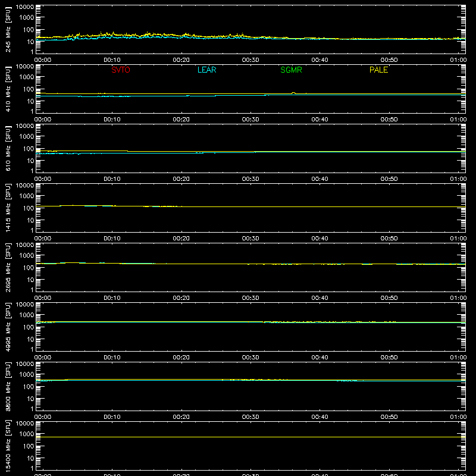Screen dimensions: 476x476
Task: Click the yellow PALE legend label
Action: pyautogui.click(x=378, y=70)
